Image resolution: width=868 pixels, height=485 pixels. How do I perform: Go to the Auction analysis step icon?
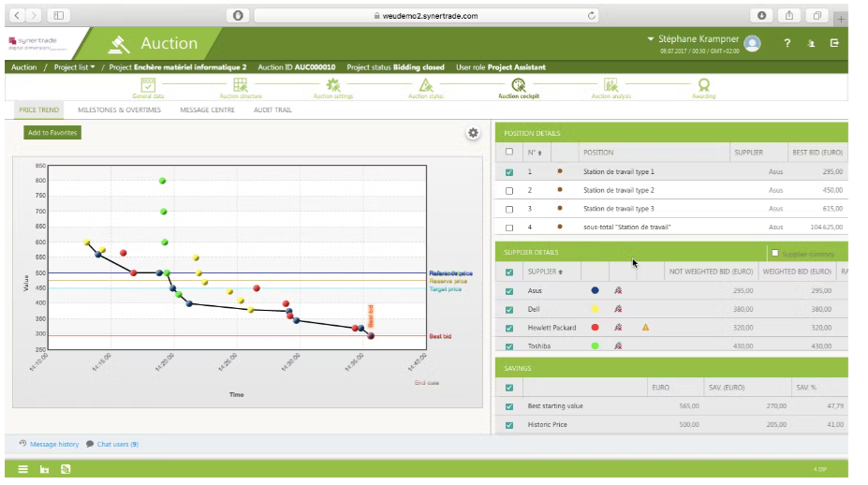(x=611, y=85)
